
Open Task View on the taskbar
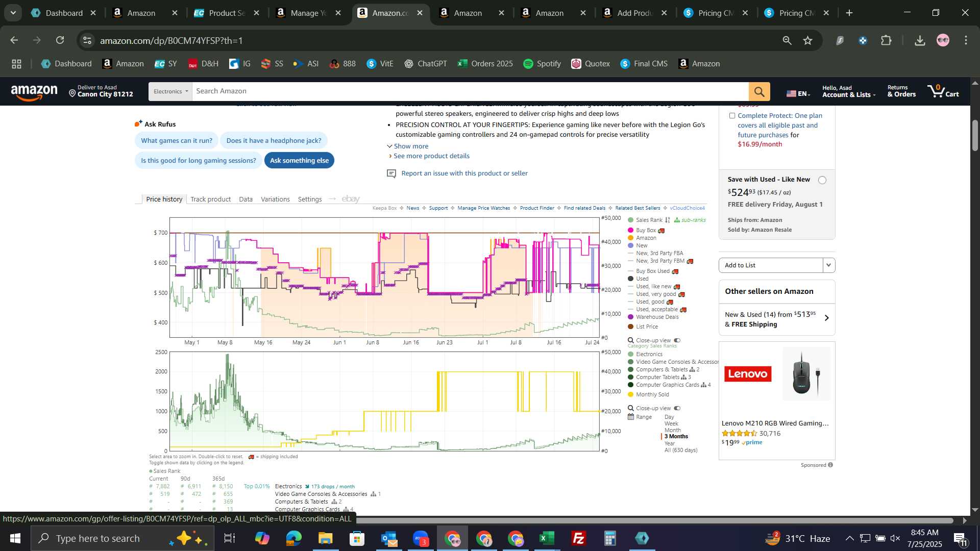(x=230, y=538)
